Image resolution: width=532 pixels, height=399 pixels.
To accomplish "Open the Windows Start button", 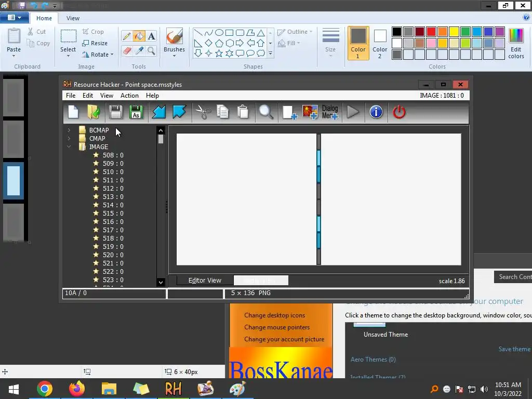I will 14,389.
